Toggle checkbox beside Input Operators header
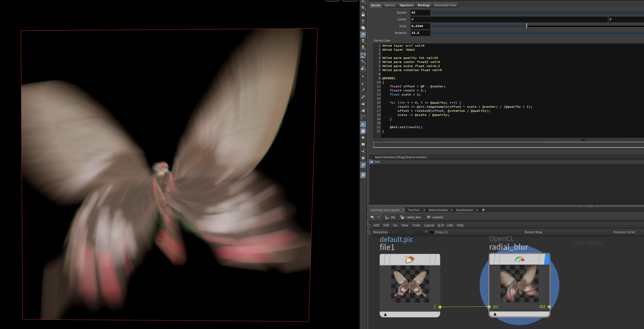Image resolution: width=644 pixels, height=329 pixels. click(372, 157)
